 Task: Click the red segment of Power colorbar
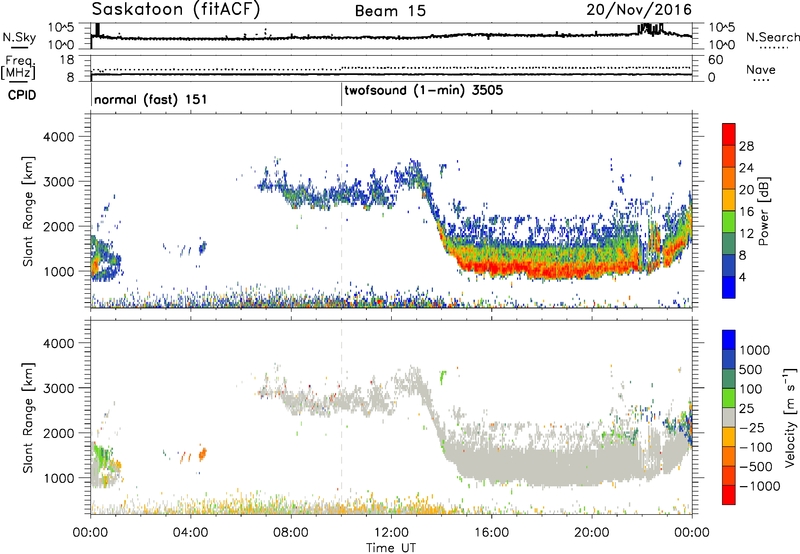[x=729, y=135]
